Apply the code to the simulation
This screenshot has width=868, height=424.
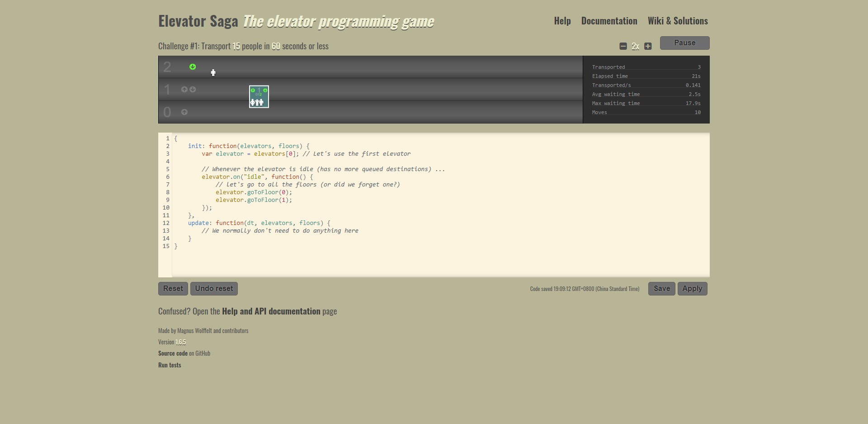tap(692, 289)
